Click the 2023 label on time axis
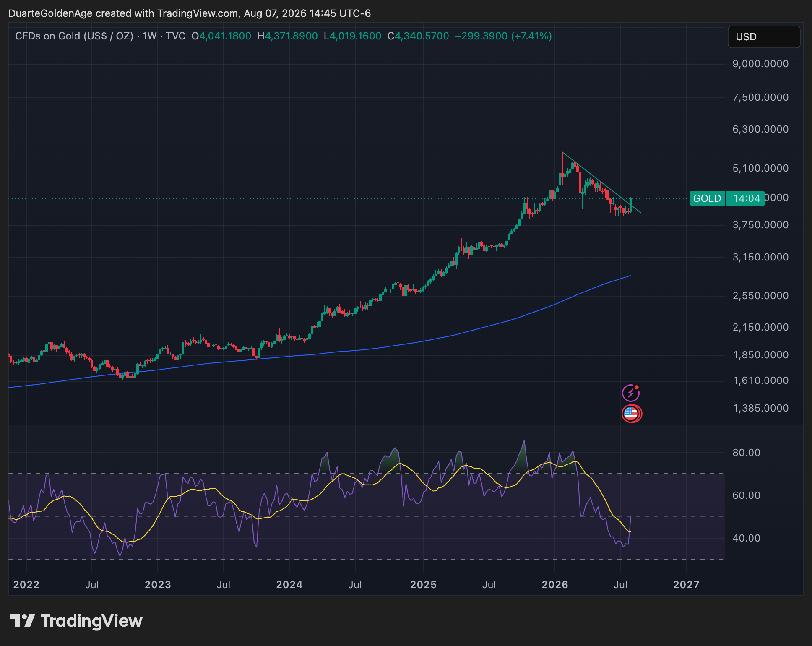This screenshot has width=812, height=646. pyautogui.click(x=158, y=585)
